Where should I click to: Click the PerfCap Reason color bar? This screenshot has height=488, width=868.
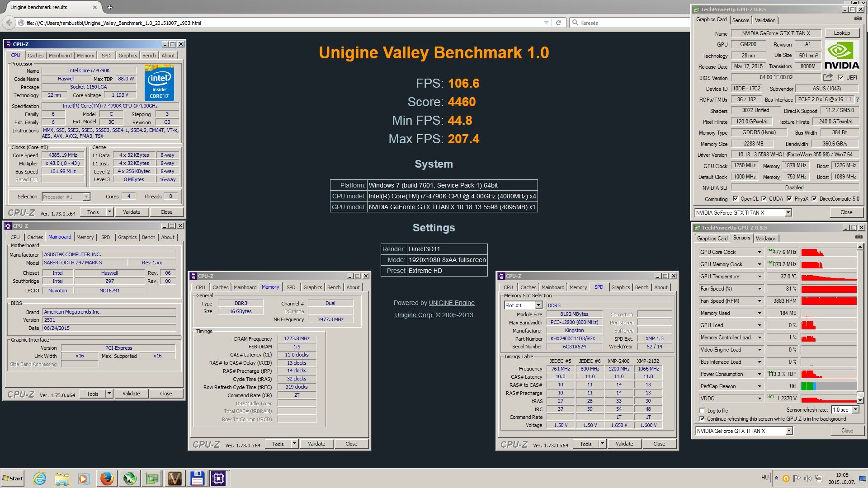828,386
